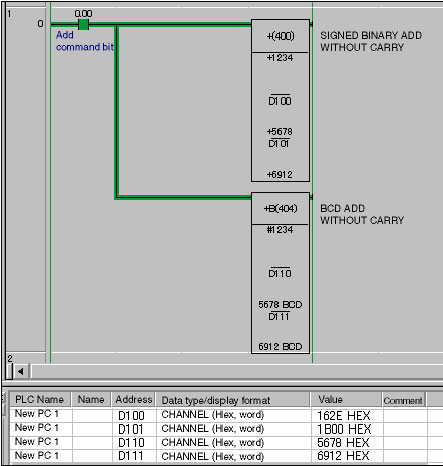
Task: Select the D101 result operand in the +(400) block
Action: [279, 143]
